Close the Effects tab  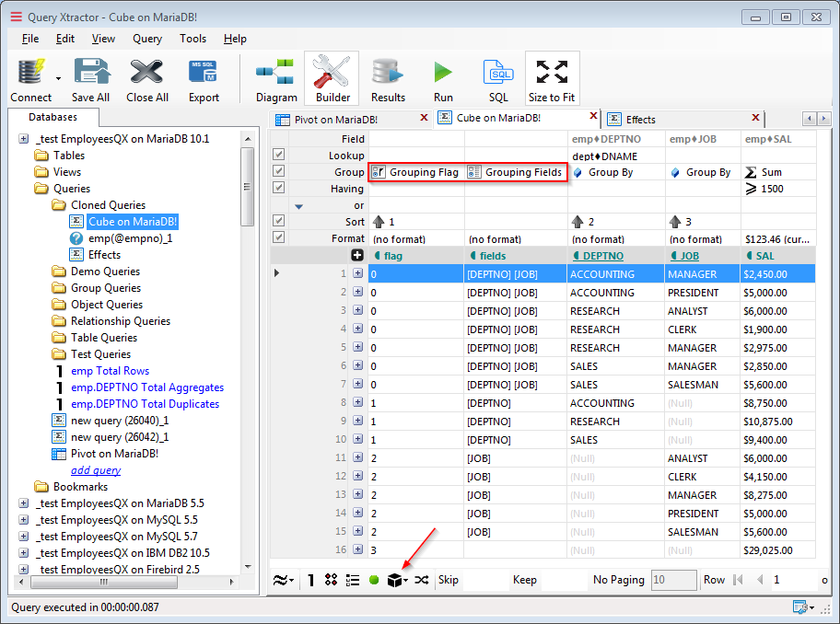[x=755, y=119]
